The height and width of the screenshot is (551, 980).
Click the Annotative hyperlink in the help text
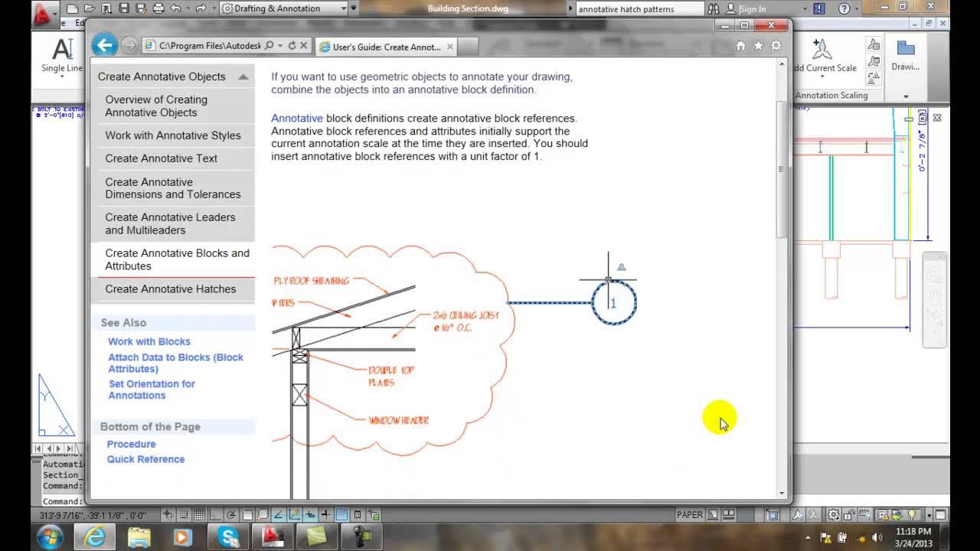[297, 119]
